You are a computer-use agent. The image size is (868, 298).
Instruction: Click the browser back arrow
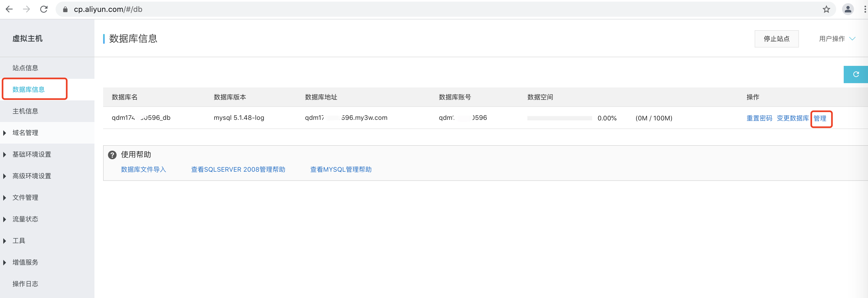[x=9, y=9]
